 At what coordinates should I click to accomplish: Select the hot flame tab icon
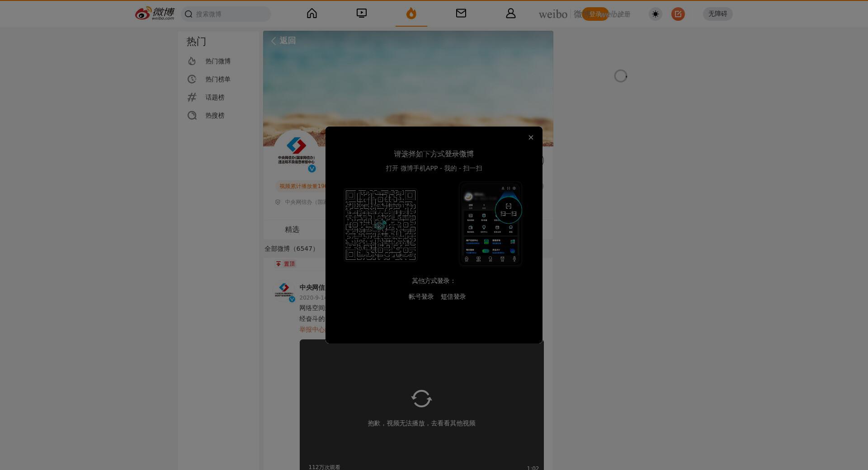point(411,14)
